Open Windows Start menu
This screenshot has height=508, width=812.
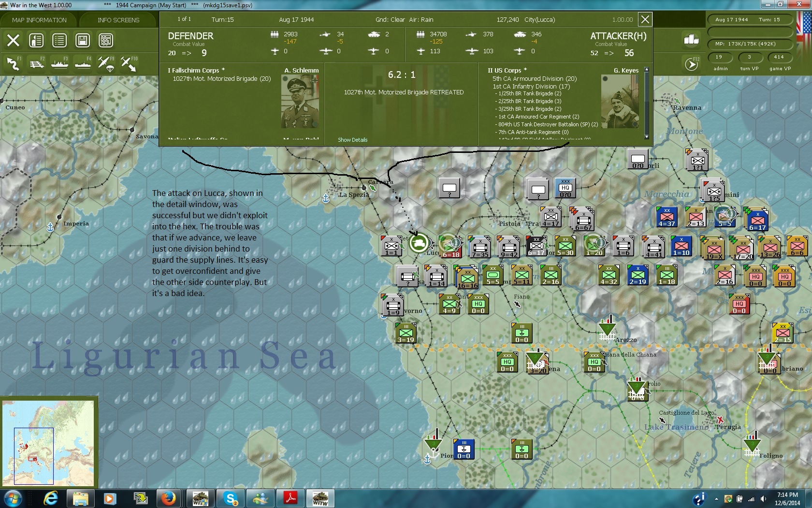tap(12, 498)
